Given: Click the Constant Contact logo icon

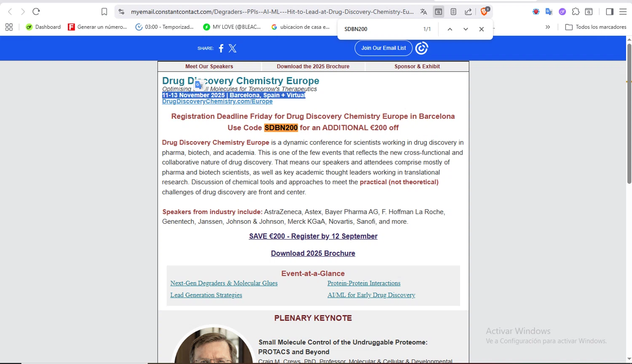Looking at the screenshot, I should click(x=422, y=48).
